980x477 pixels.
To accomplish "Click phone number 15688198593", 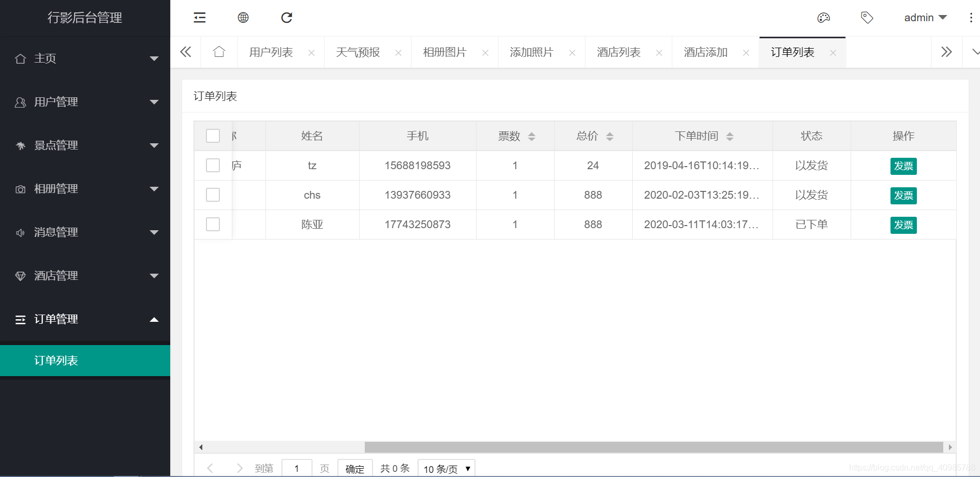I will tap(418, 166).
